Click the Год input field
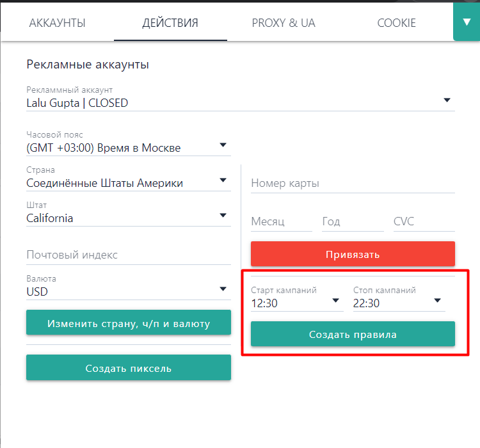The height and width of the screenshot is (448, 480). point(352,222)
